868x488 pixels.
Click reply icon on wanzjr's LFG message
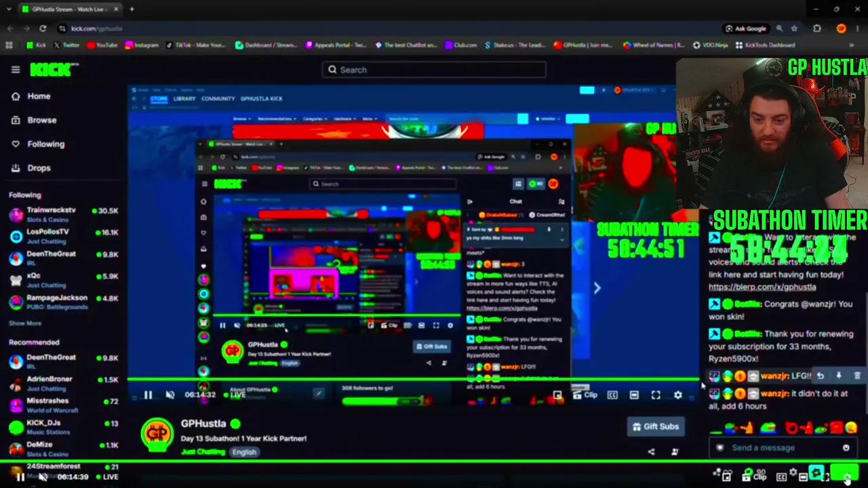(821, 375)
